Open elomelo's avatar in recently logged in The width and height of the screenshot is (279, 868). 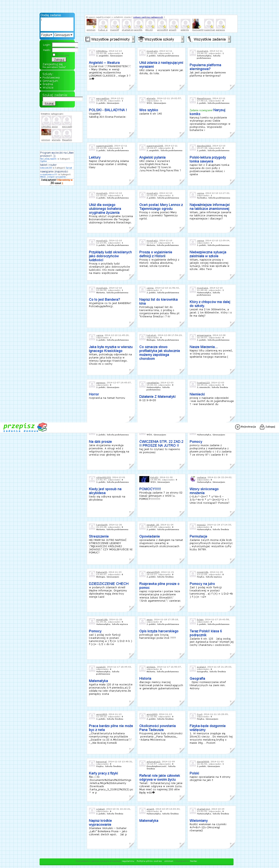[57, 134]
